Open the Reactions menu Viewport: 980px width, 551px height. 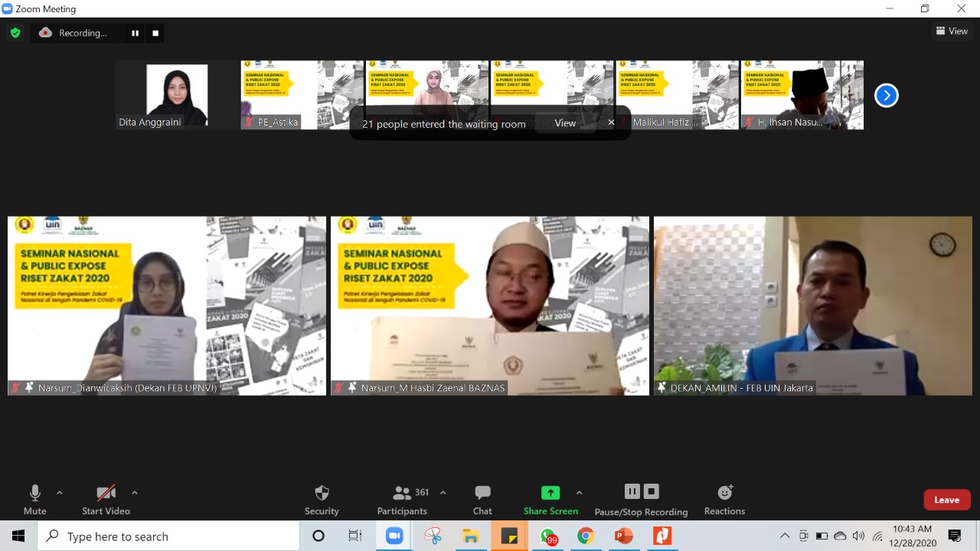point(724,499)
